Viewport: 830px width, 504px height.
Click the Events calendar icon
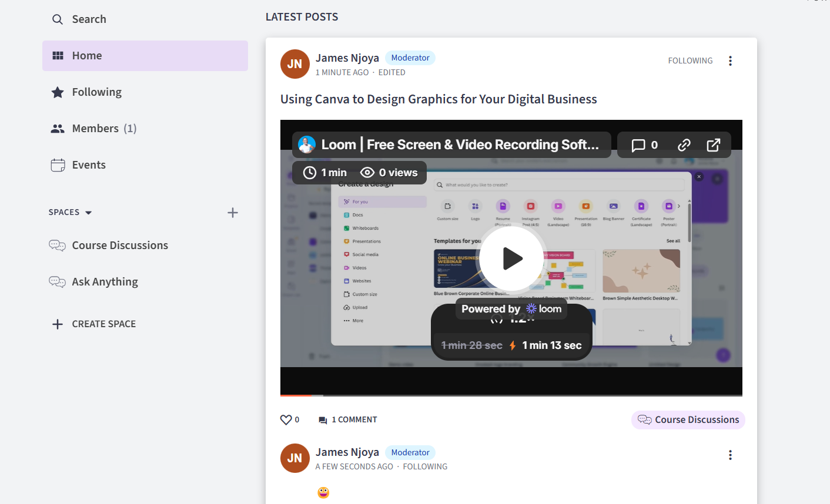[58, 165]
